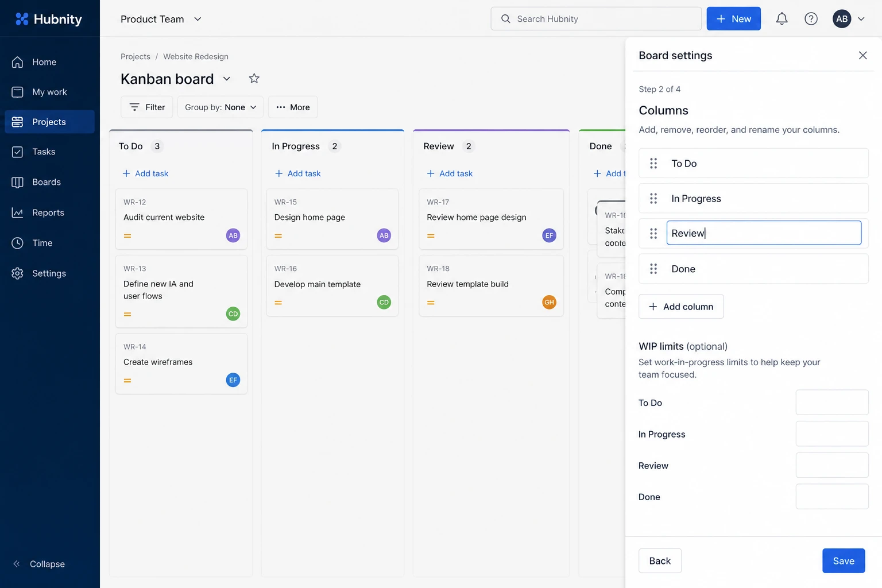Select the Done column row in settings
Screen dimensions: 882x588
pos(753,269)
